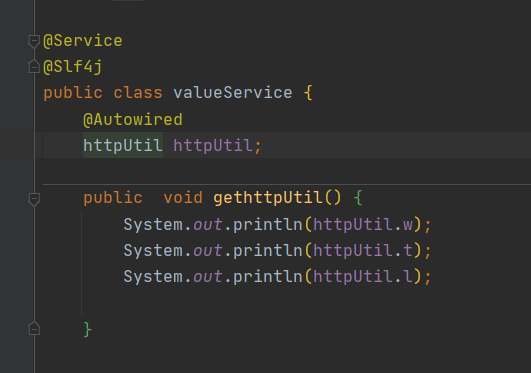
Task: Click the @Autowired annotation
Action: (x=133, y=120)
